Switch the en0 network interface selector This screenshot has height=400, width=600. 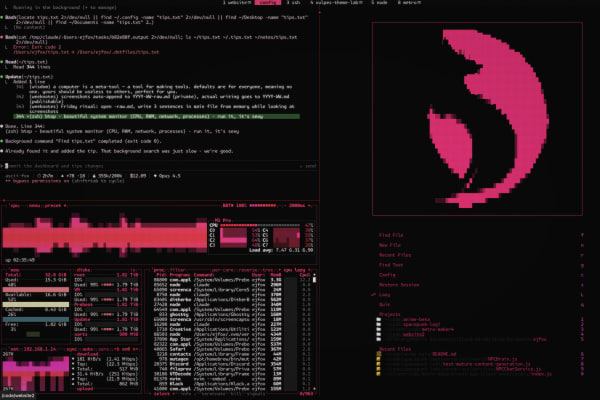[x=125, y=349]
